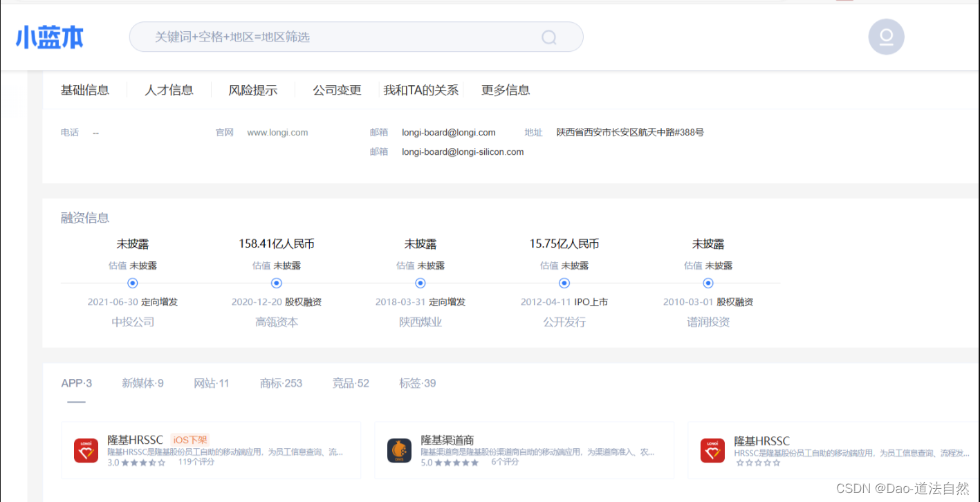The width and height of the screenshot is (980, 502).
Task: Open the user avatar icon
Action: click(886, 37)
